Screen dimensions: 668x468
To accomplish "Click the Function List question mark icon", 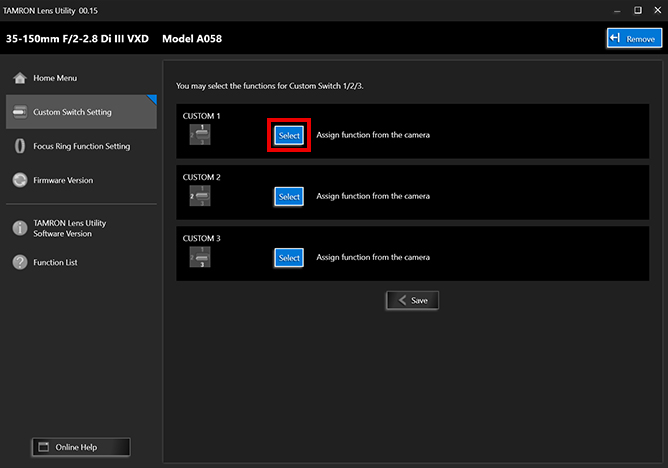I will [19, 262].
